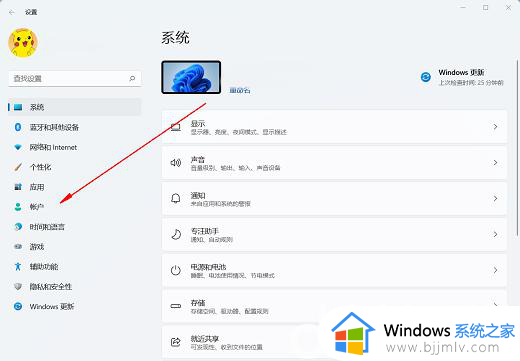Click the 设置 window title text
The height and width of the screenshot is (361, 520).
(31, 12)
